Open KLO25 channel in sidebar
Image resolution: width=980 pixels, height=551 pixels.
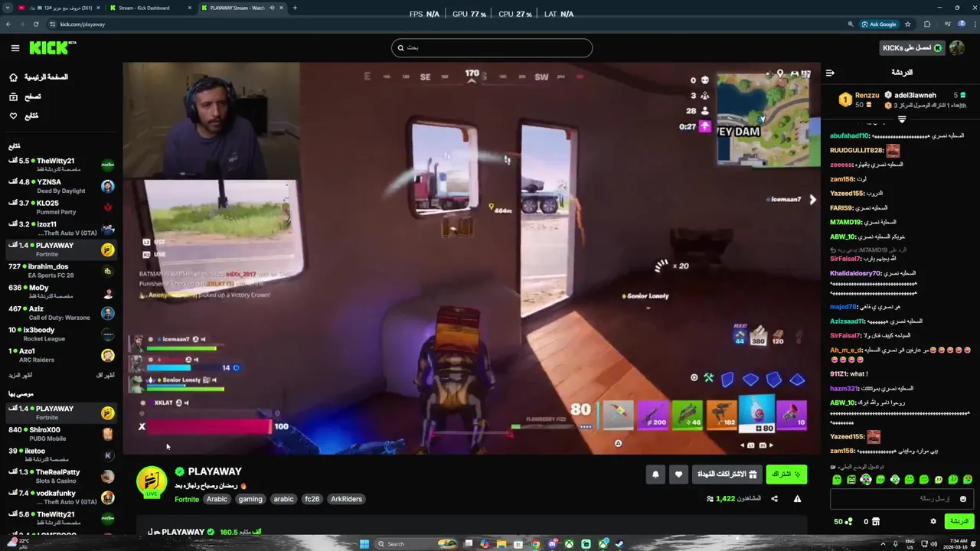60,207
